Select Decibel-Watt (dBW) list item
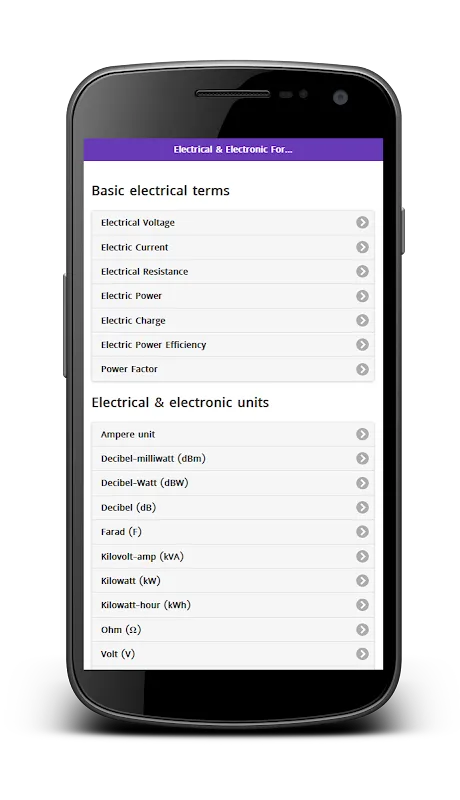The width and height of the screenshot is (460, 800). (233, 483)
